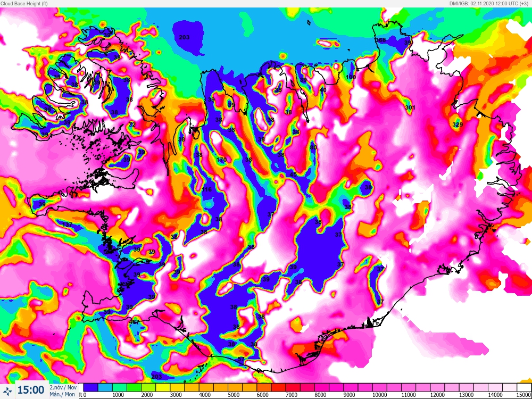The height and width of the screenshot is (399, 532).
Task: Click the 170 cloud base value
Action: click(221, 160)
